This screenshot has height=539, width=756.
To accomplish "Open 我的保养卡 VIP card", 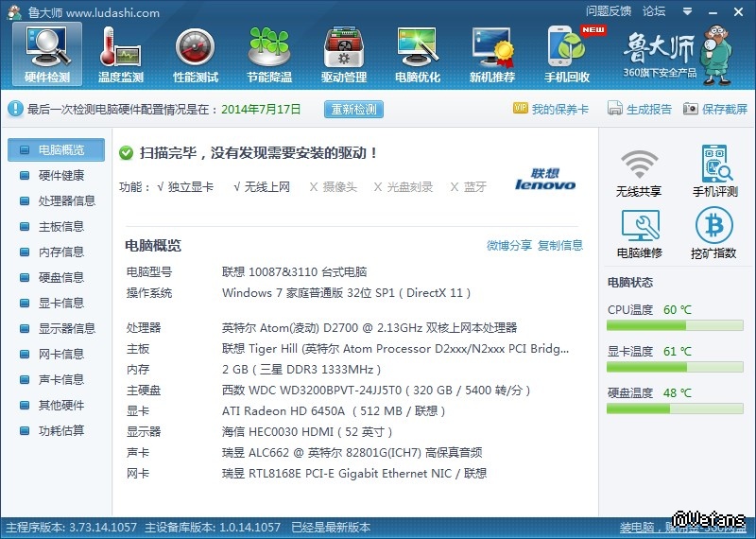I will pos(551,109).
